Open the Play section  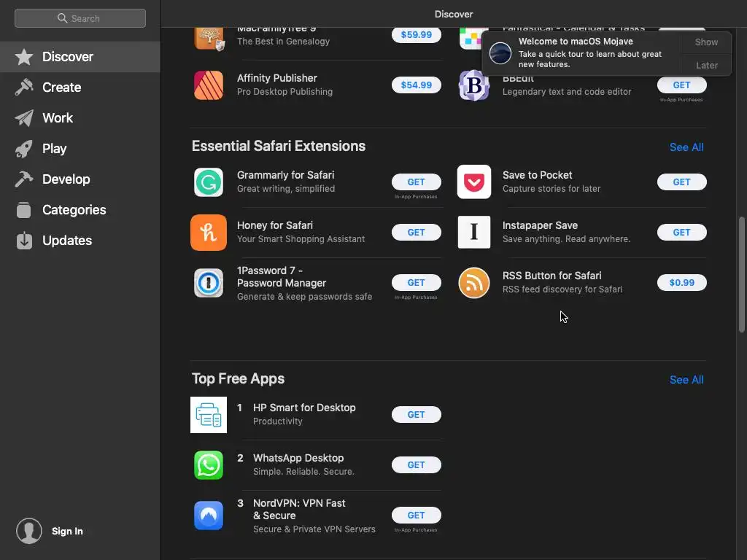click(80, 149)
